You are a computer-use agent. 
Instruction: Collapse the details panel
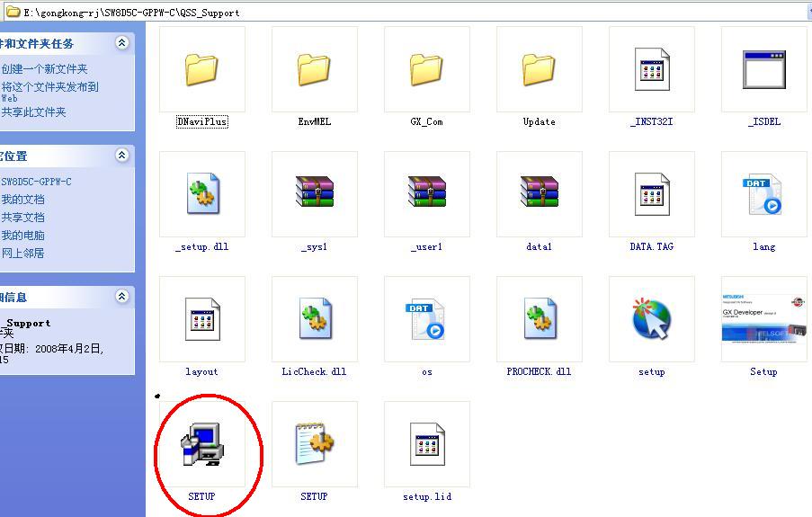point(121,297)
